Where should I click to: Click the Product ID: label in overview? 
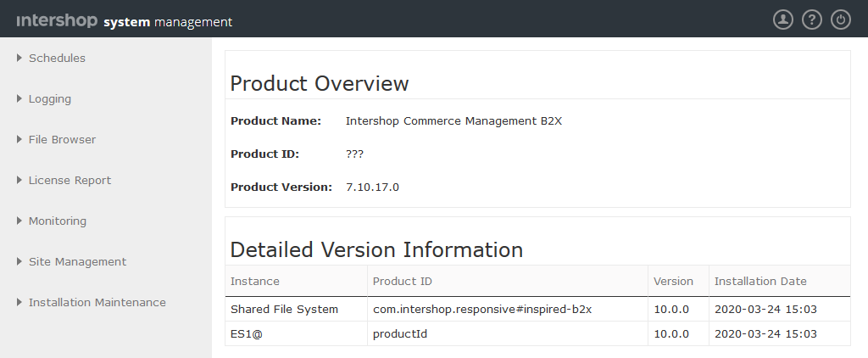pos(264,154)
